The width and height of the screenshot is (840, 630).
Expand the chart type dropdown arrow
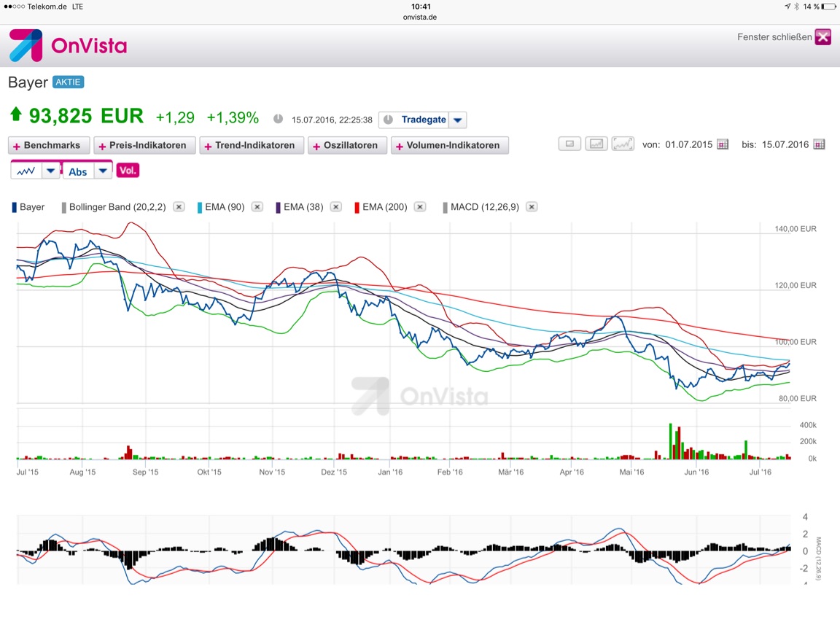pos(50,171)
